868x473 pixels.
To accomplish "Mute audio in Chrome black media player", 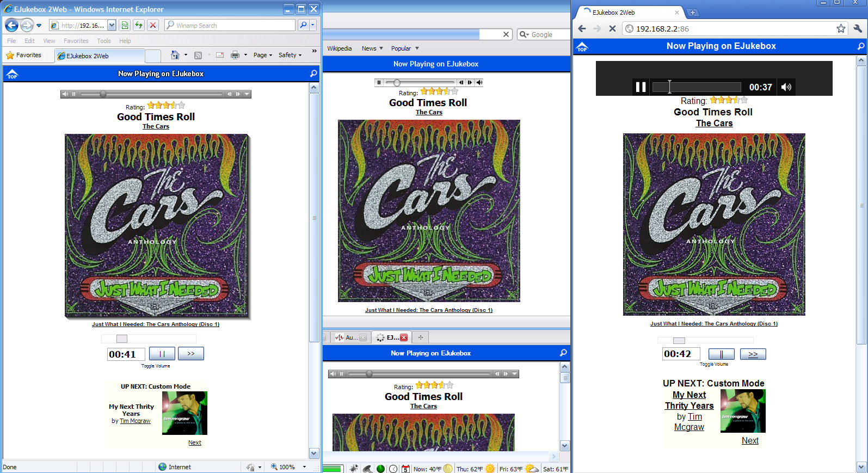I will pos(786,87).
